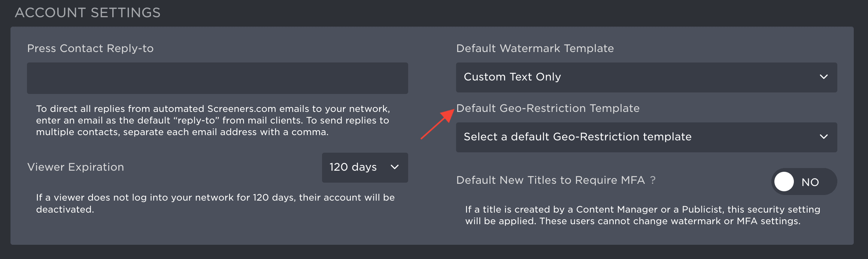Click the Custom Text Only selection
The height and width of the screenshot is (259, 868).
coord(512,77)
